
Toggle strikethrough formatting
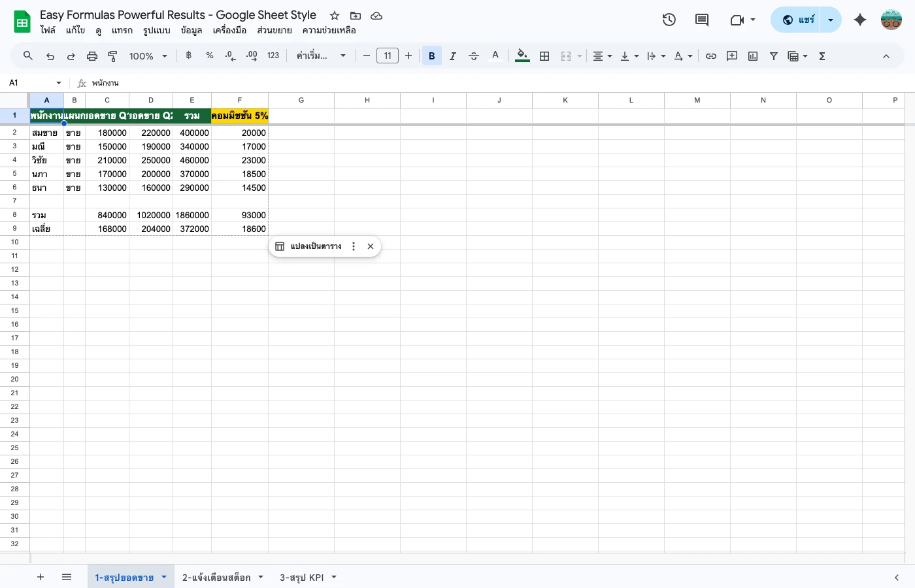(x=473, y=56)
